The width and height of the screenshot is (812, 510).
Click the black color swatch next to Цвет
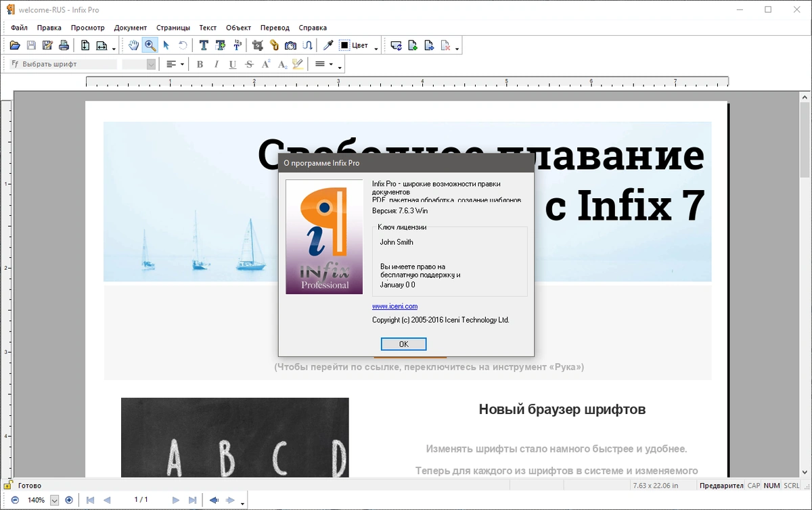(344, 45)
